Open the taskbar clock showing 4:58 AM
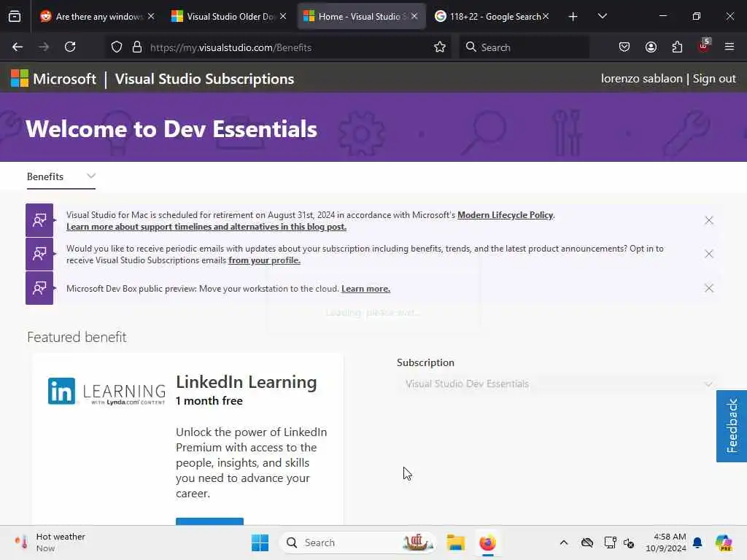747x560 pixels. pyautogui.click(x=666, y=542)
